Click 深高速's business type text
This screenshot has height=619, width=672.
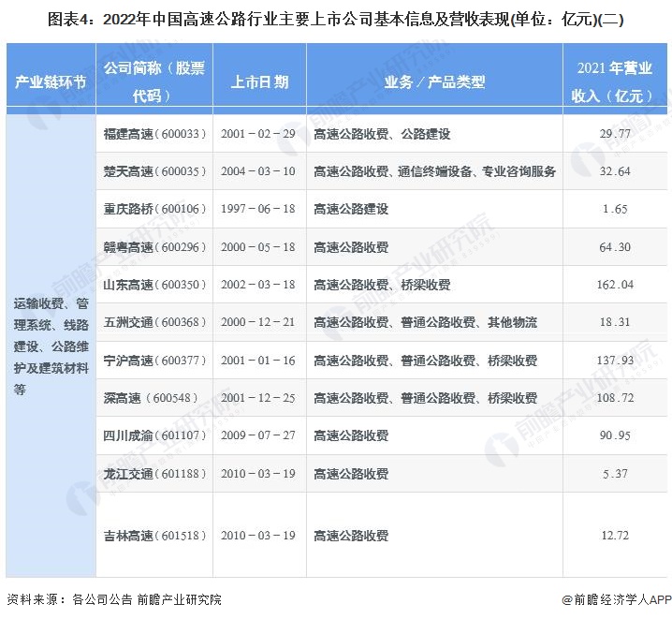click(425, 399)
